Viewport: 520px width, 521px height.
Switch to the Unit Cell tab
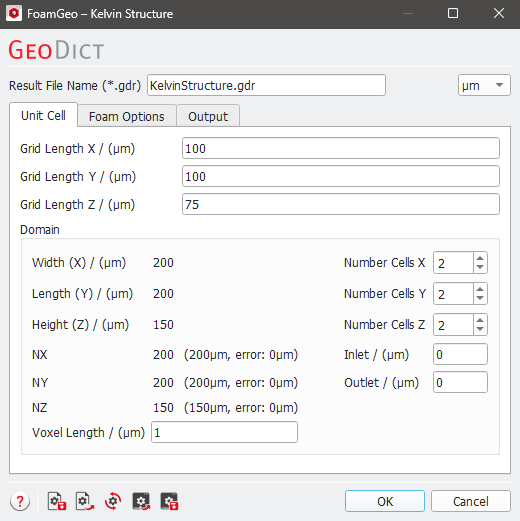coord(43,115)
